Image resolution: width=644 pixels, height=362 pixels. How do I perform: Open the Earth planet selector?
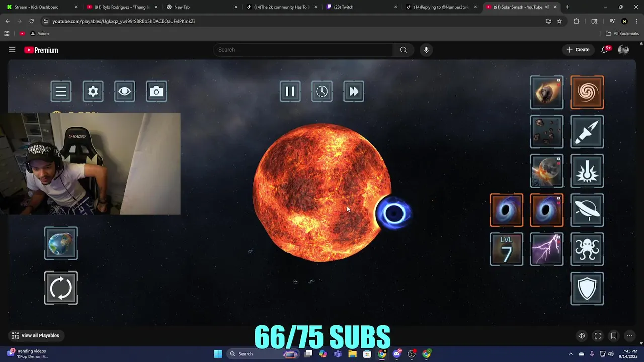coord(61,243)
